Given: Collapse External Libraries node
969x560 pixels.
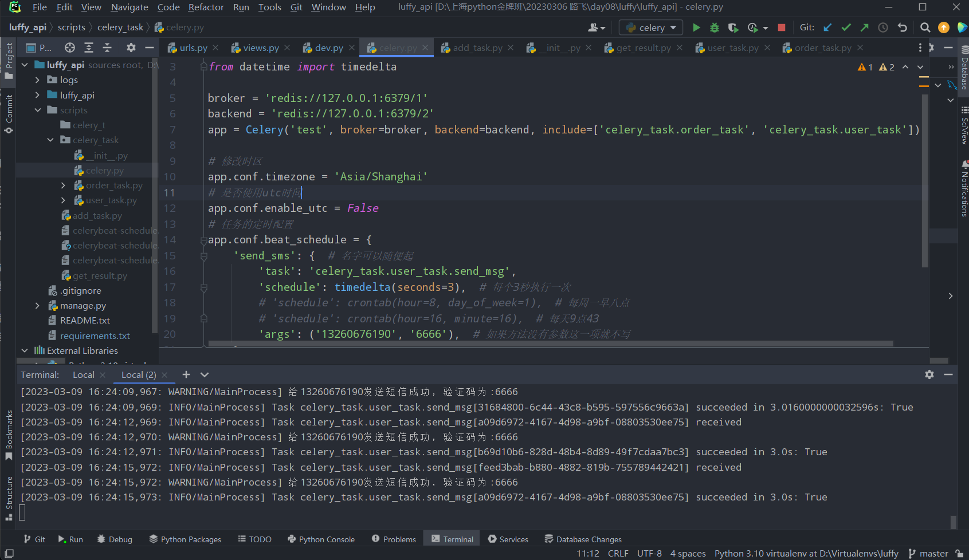Looking at the screenshot, I should (x=25, y=350).
